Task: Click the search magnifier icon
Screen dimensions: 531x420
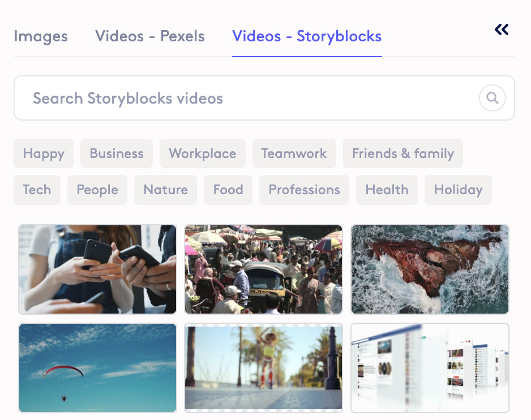Action: click(492, 98)
